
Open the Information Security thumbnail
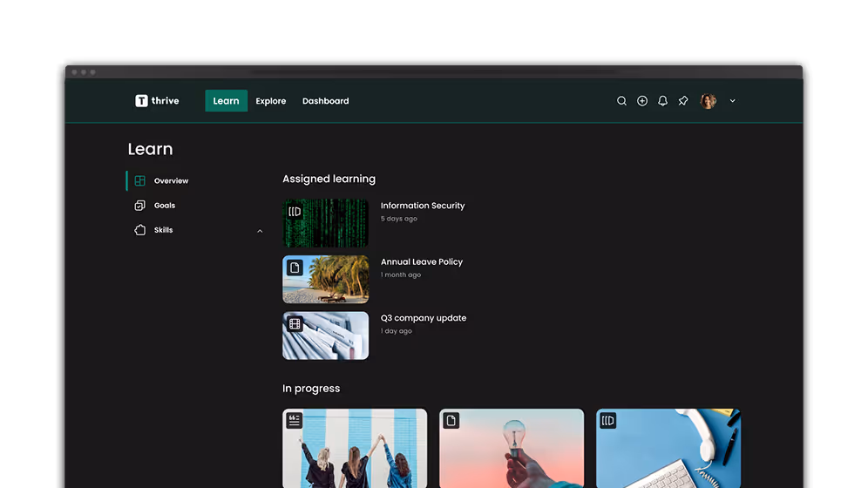pyautogui.click(x=326, y=223)
